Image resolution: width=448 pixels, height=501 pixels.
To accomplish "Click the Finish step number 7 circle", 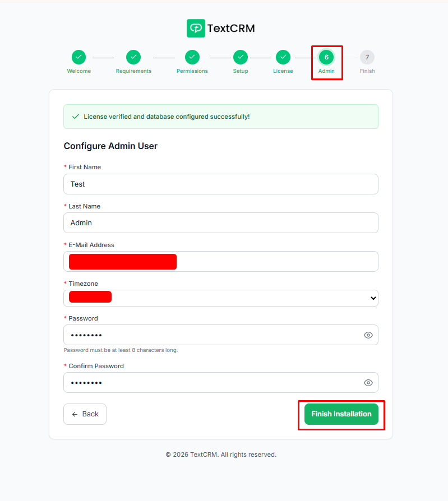I will [x=367, y=57].
